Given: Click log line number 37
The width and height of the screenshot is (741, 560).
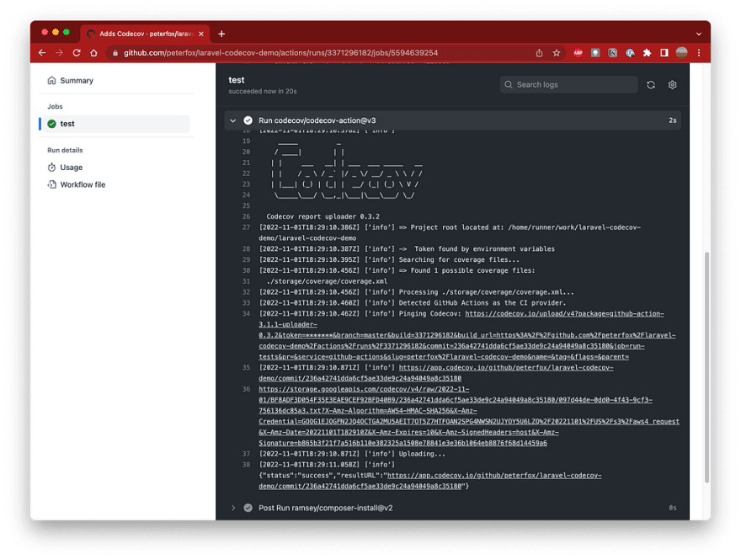Looking at the screenshot, I should tap(246, 454).
